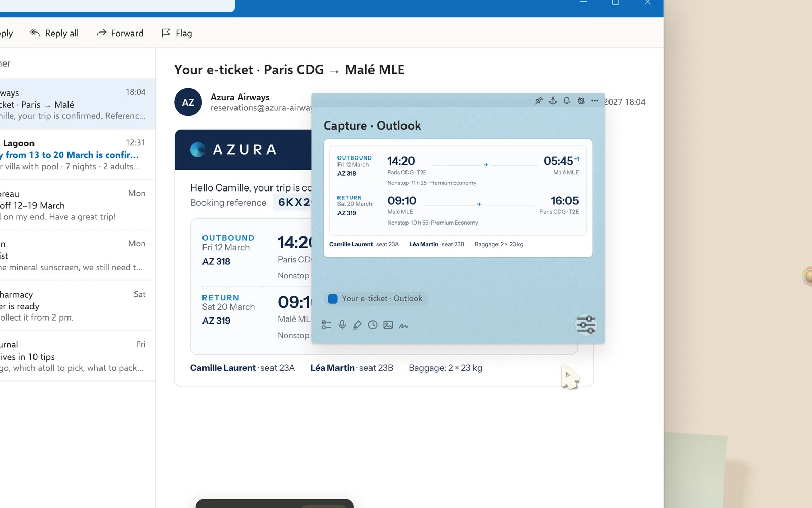Screen dimensions: 812x508
Task: Click 'Fri 12 March' outbound date in email
Action: [226, 247]
